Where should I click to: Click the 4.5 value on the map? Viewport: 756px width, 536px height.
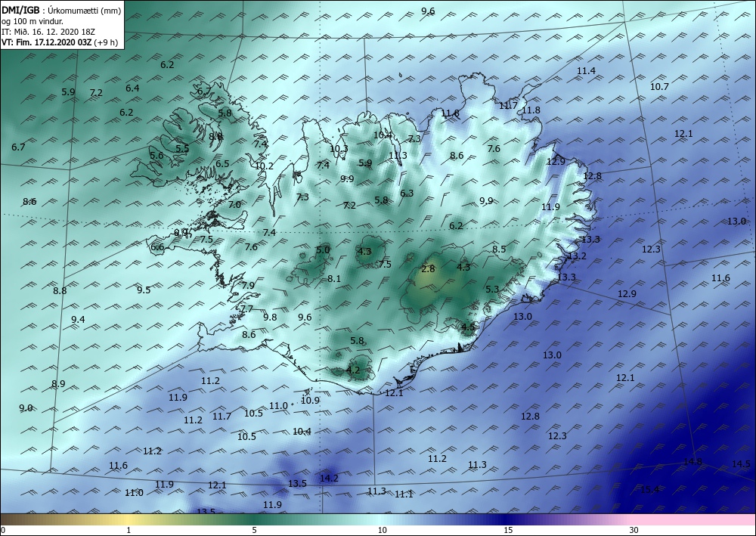pyautogui.click(x=468, y=327)
